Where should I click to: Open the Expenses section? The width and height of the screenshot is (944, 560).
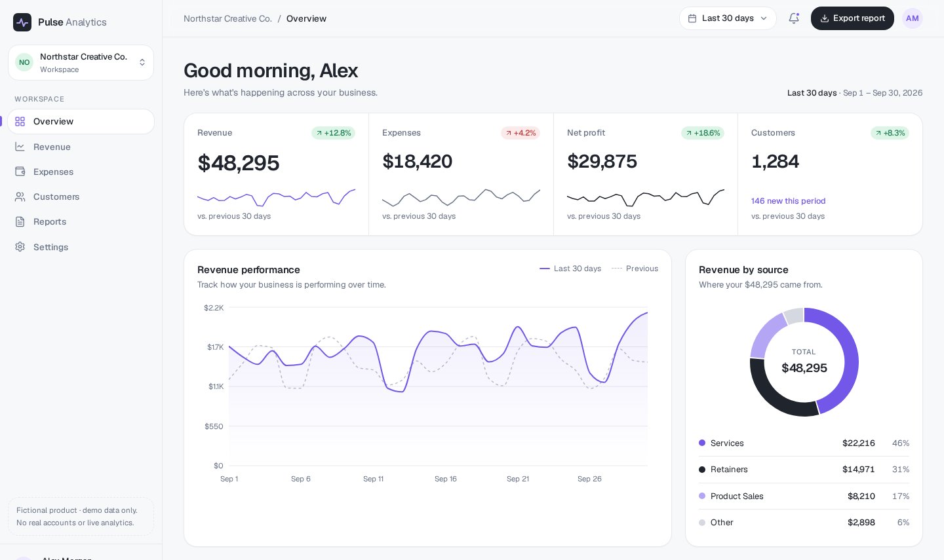(81, 172)
